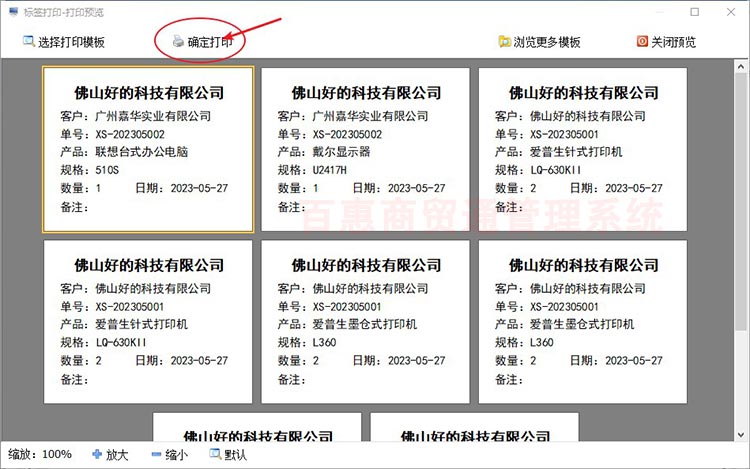Zoom out using 缩小 label
This screenshot has height=469, width=750.
tap(176, 455)
